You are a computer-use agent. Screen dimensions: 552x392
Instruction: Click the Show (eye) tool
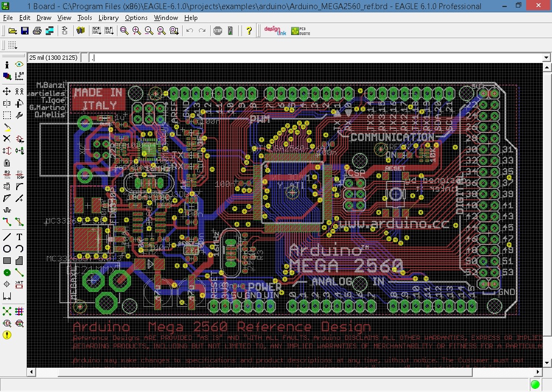(x=19, y=65)
